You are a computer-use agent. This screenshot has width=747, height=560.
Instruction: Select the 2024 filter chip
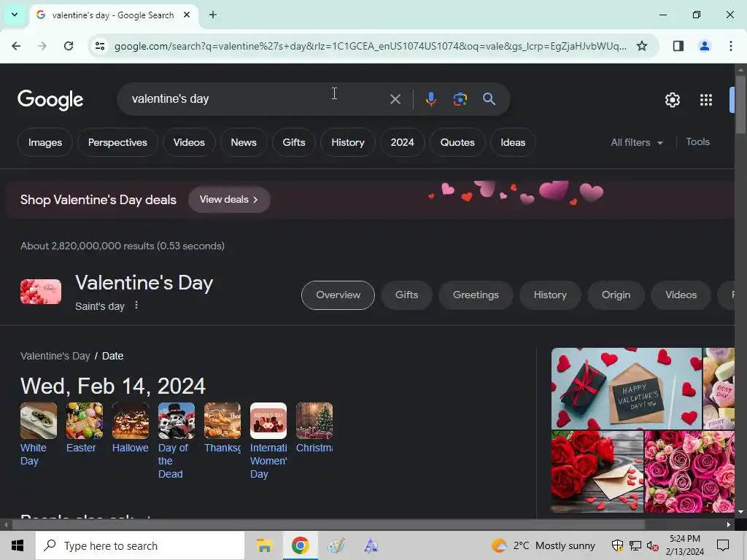(x=403, y=142)
